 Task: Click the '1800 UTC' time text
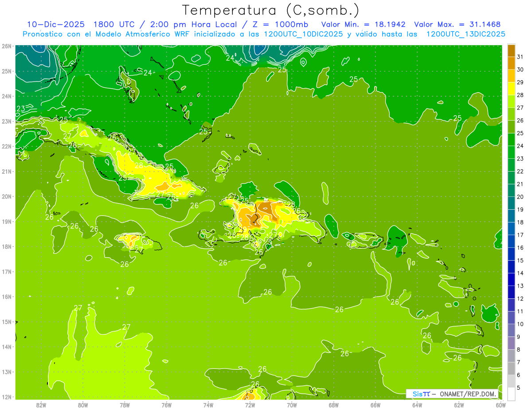113,24
